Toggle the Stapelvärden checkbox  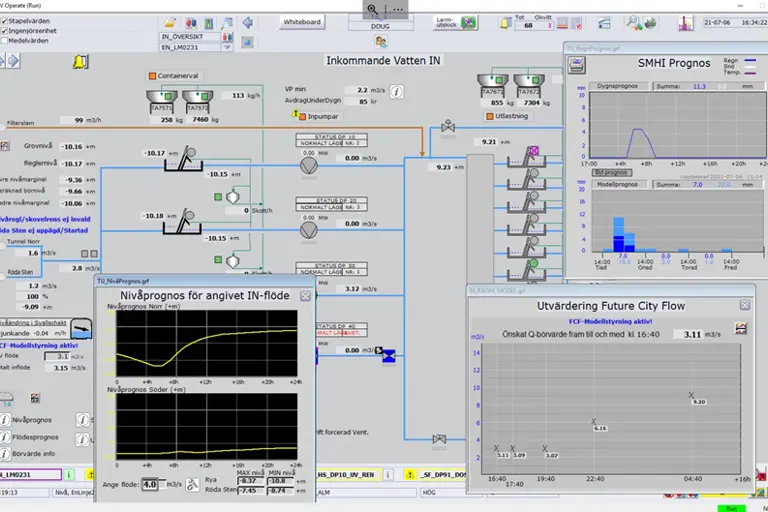pyautogui.click(x=4, y=20)
